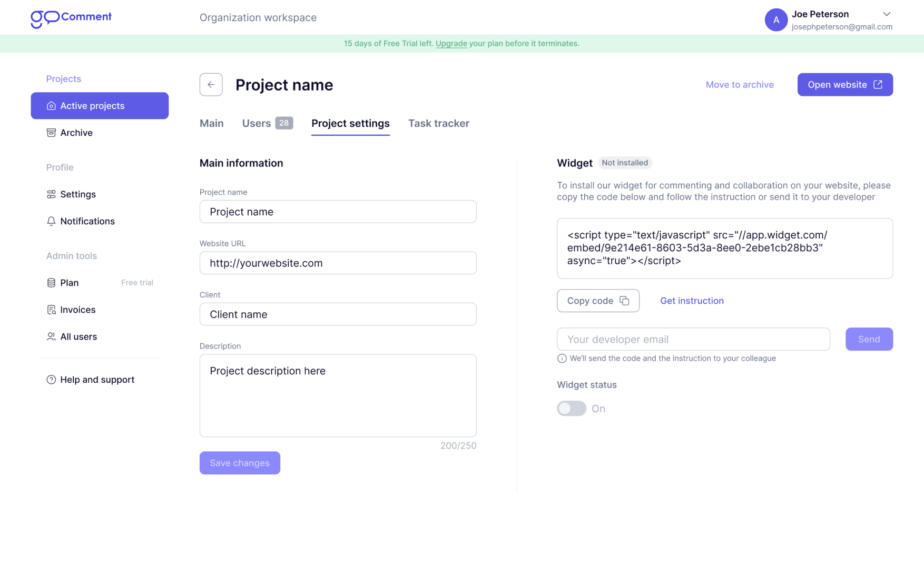Copy the widget code with the Copy code button

(x=598, y=301)
